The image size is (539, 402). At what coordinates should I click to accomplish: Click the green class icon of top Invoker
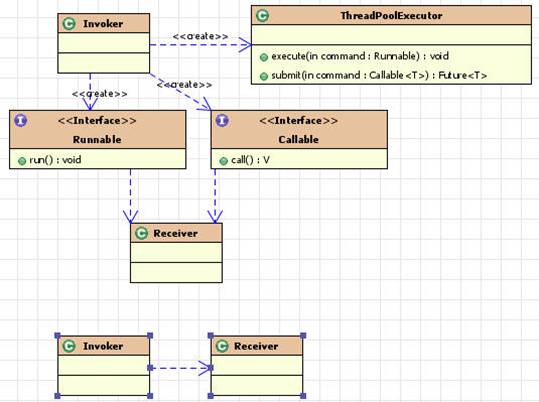pos(69,24)
